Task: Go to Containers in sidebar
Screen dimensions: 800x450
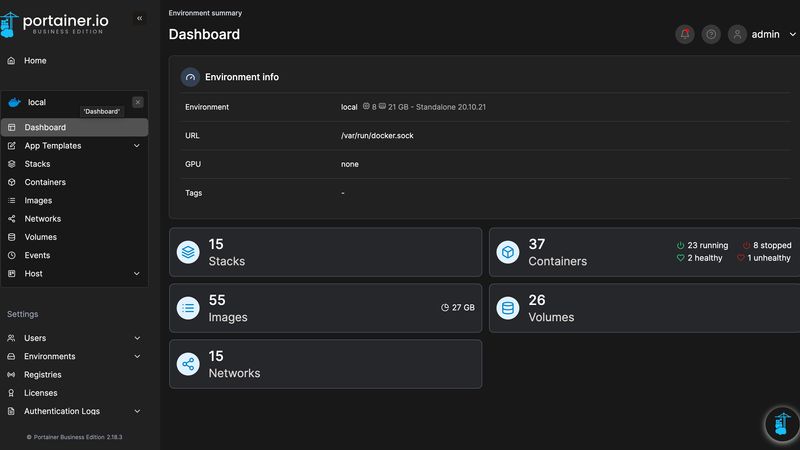Action: 45,182
